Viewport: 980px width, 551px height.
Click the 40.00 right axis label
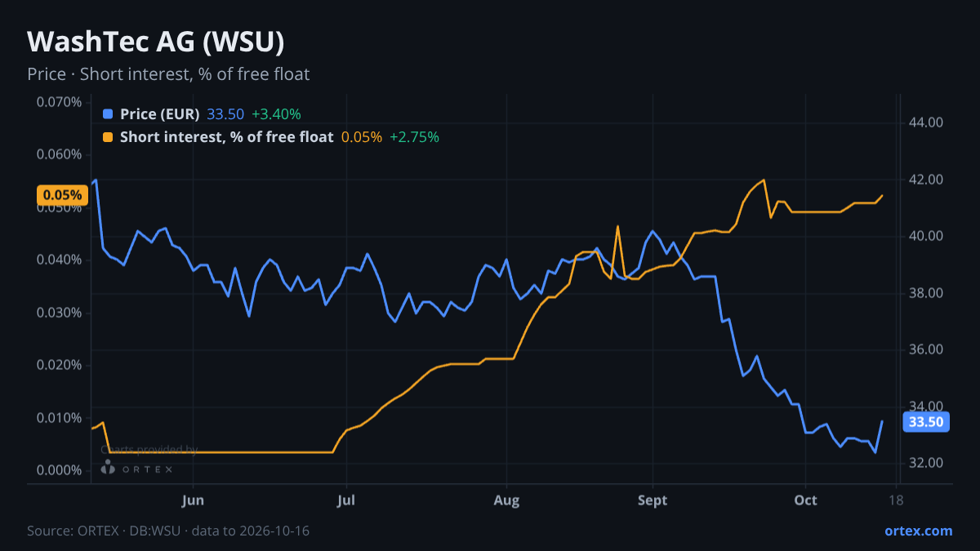[x=926, y=236]
